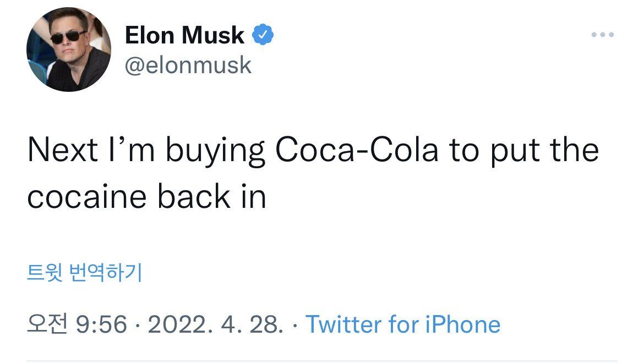Click the 오전 9:56 timestamp

point(77,324)
